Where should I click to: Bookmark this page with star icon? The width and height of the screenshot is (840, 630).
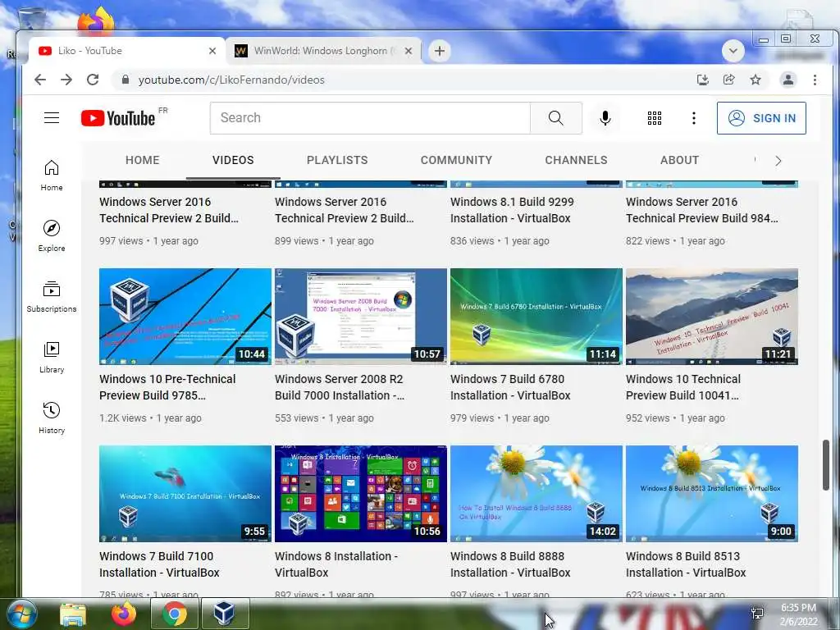pos(756,80)
